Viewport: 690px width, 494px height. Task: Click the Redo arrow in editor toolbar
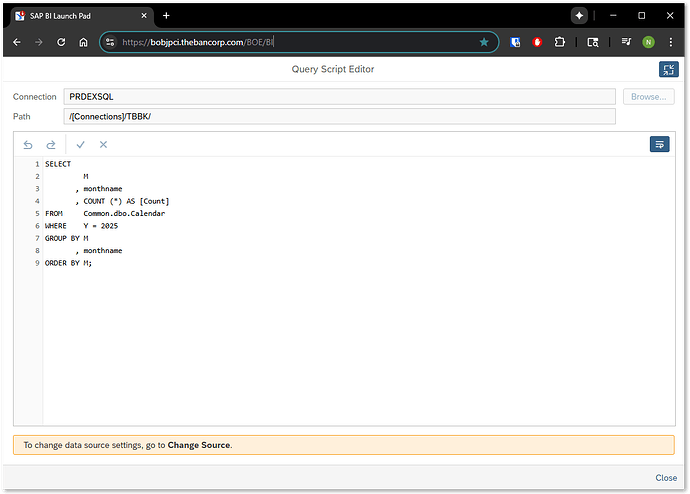pos(51,145)
